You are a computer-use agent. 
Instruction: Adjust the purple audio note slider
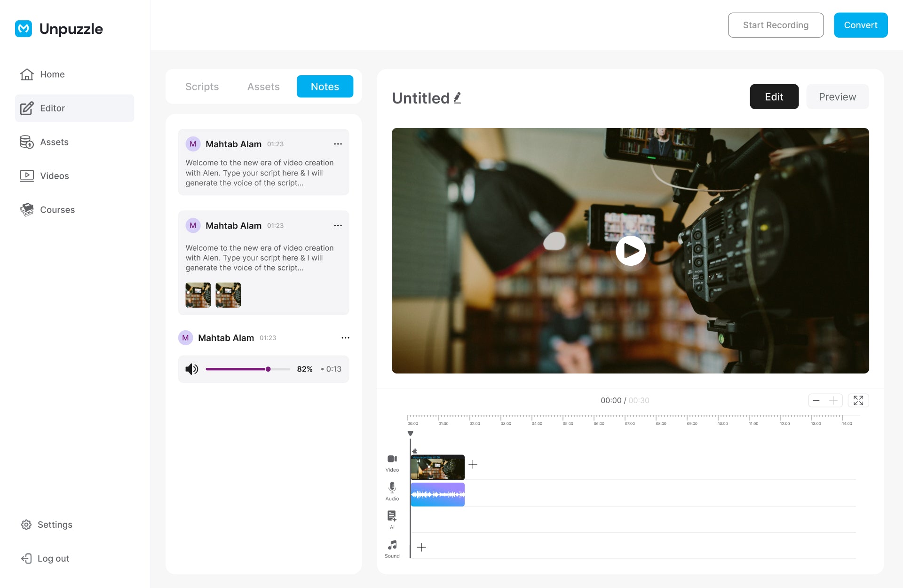pyautogui.click(x=268, y=369)
